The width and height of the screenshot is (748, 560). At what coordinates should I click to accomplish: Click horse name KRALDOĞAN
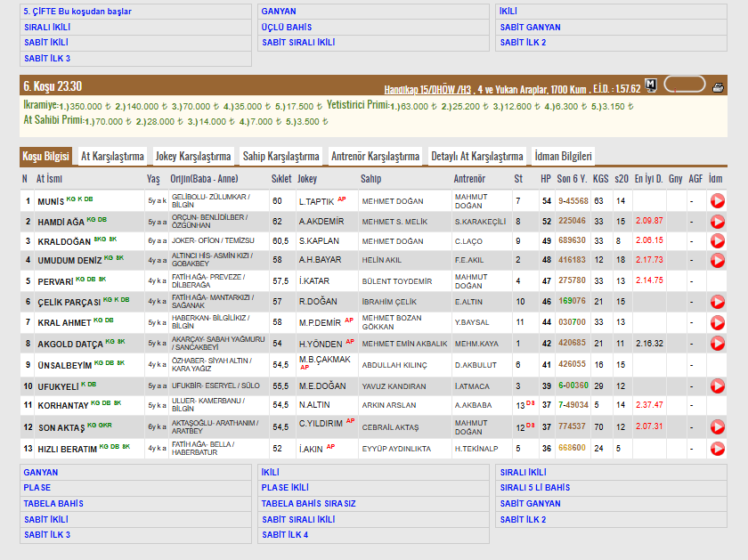coord(64,242)
